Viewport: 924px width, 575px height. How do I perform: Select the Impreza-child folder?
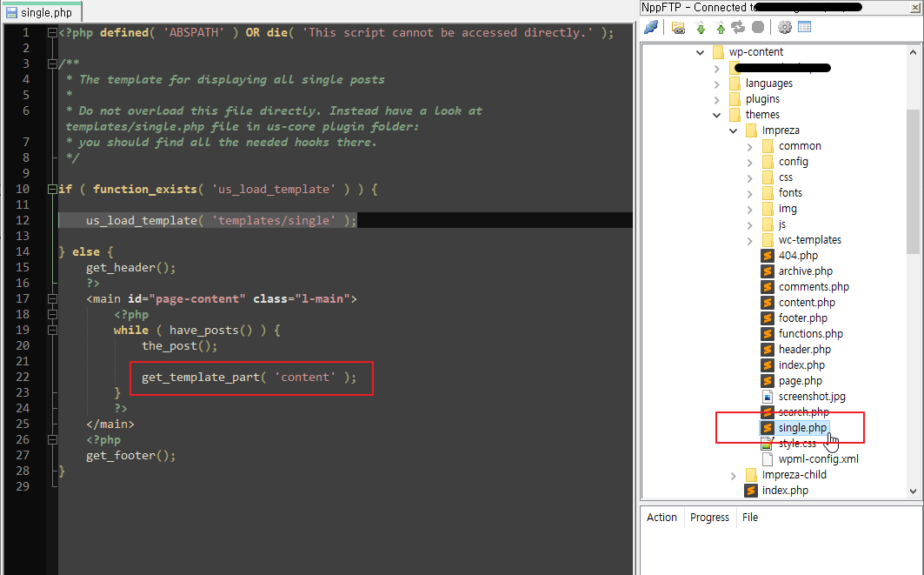coord(794,475)
